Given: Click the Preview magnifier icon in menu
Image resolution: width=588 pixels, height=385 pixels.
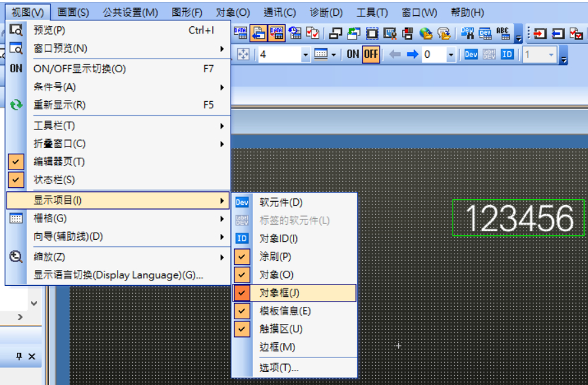Looking at the screenshot, I should (x=16, y=30).
